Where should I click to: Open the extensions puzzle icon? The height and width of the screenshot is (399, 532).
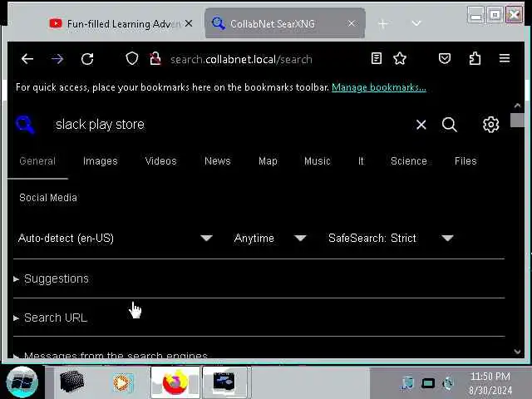(475, 58)
